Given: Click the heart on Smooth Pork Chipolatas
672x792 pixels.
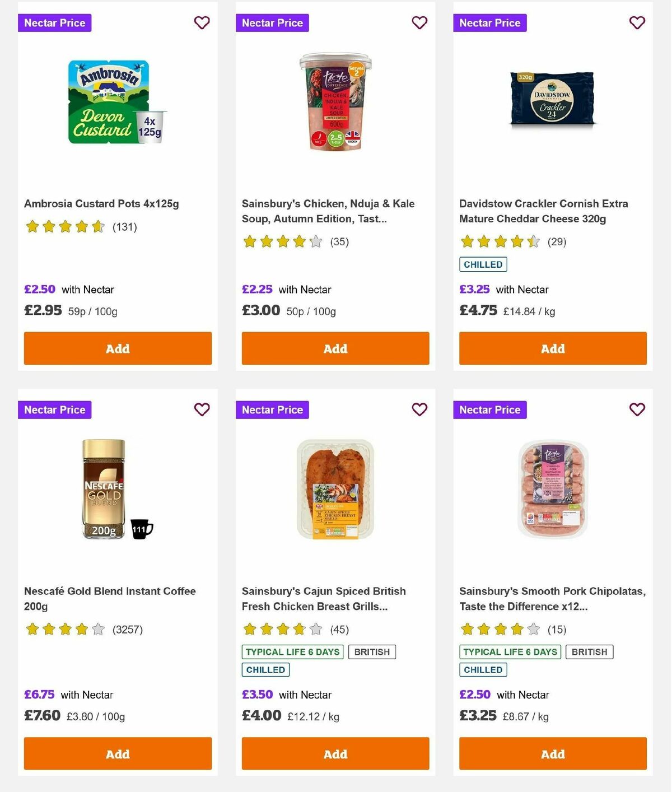Looking at the screenshot, I should pos(637,409).
